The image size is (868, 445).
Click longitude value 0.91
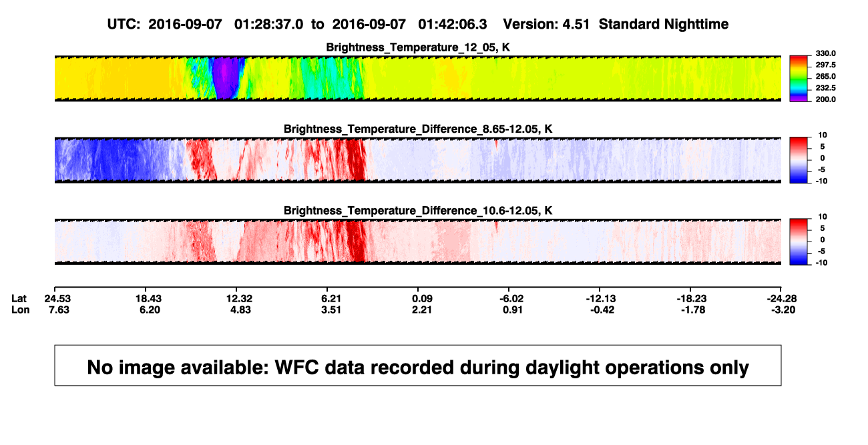[512, 310]
